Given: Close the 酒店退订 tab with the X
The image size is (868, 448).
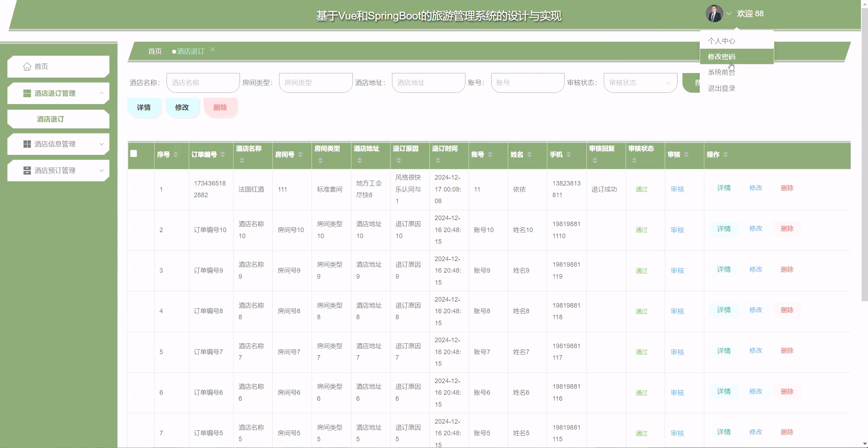Looking at the screenshot, I should coord(212,49).
